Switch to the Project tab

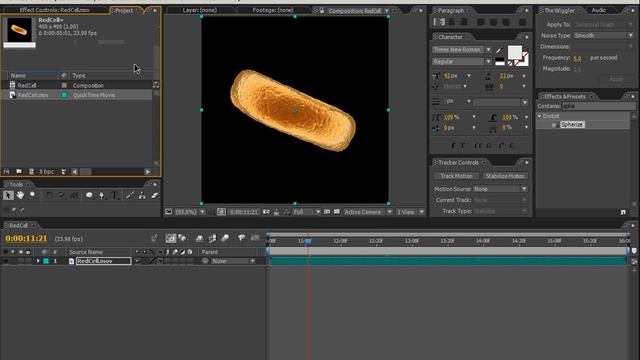click(x=124, y=10)
